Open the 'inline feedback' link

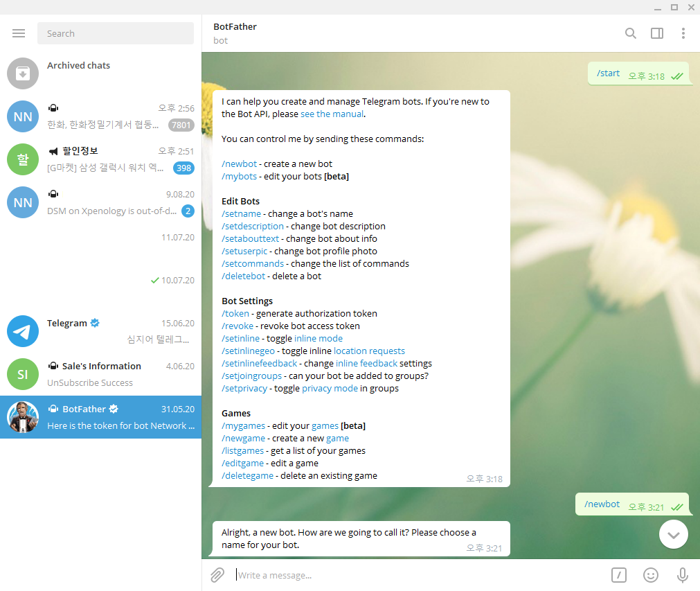[366, 364]
